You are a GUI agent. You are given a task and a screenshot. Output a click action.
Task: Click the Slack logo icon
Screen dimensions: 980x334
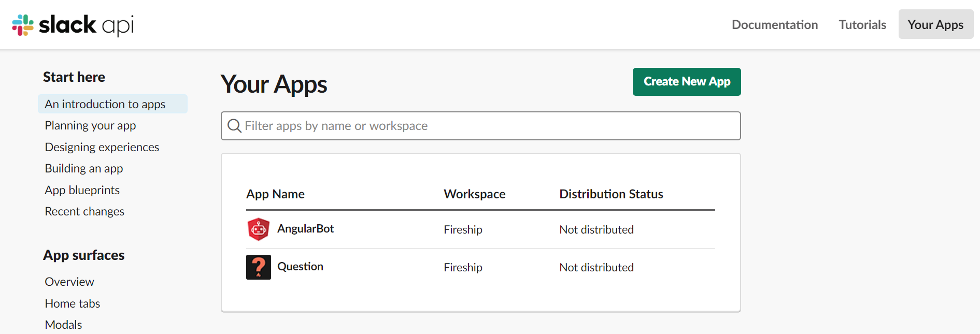(23, 25)
